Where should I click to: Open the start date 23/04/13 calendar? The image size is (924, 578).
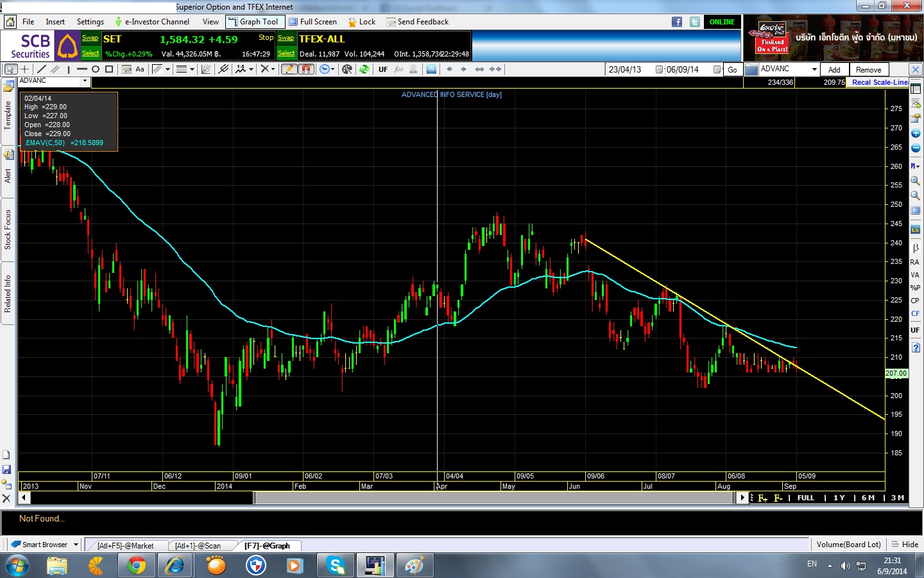click(659, 69)
